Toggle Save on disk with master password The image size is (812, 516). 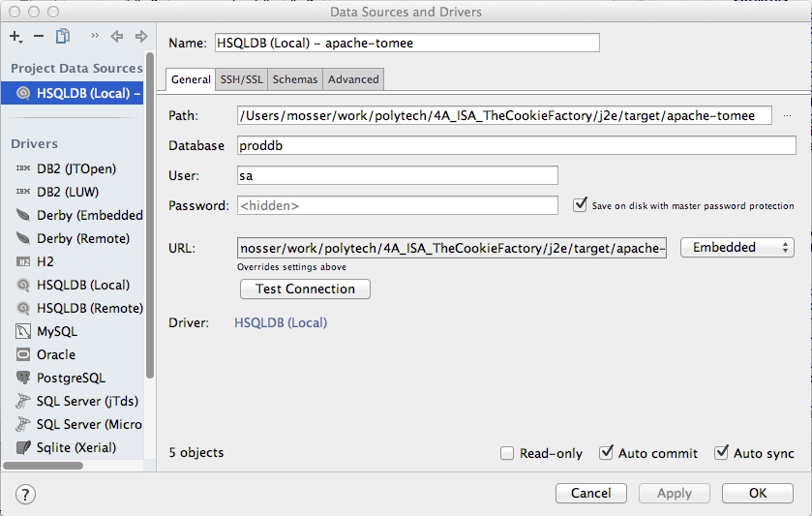tap(580, 205)
